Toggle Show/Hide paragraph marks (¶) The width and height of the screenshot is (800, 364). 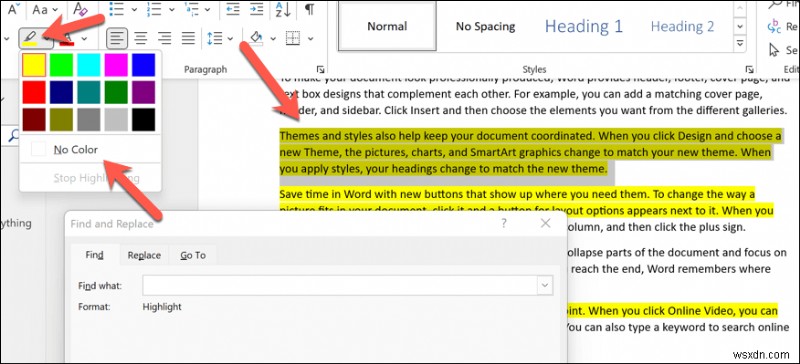tap(309, 9)
